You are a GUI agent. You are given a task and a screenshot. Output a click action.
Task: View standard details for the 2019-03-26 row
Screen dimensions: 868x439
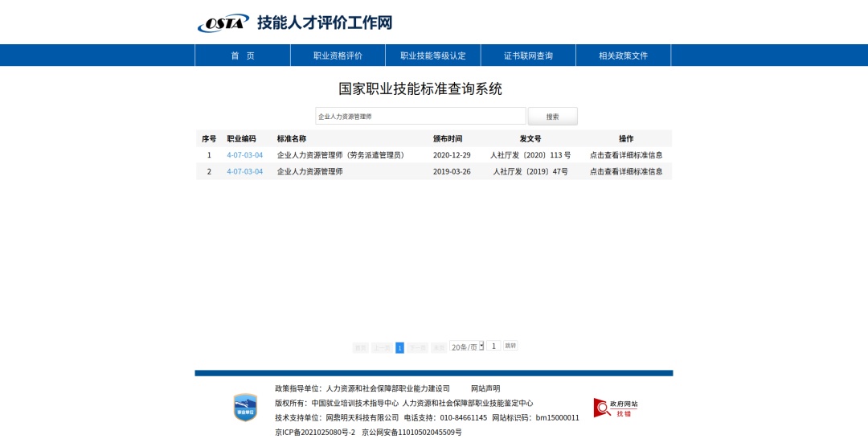click(x=626, y=171)
